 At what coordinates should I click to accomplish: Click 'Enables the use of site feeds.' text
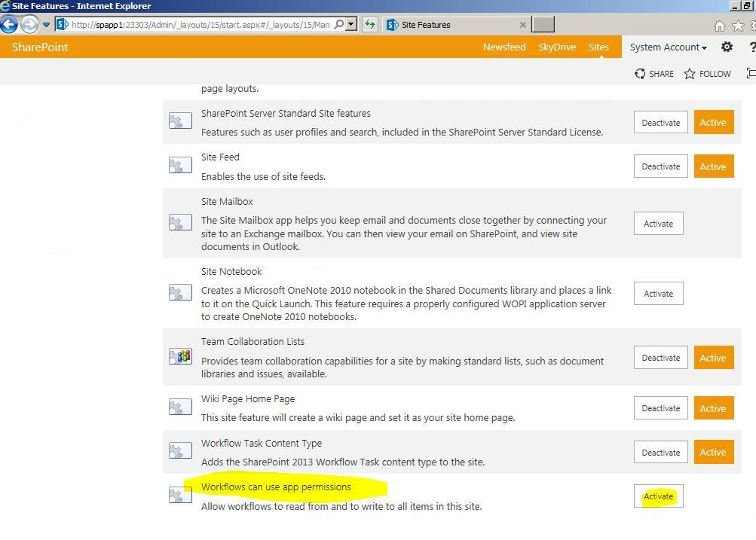[x=263, y=177]
